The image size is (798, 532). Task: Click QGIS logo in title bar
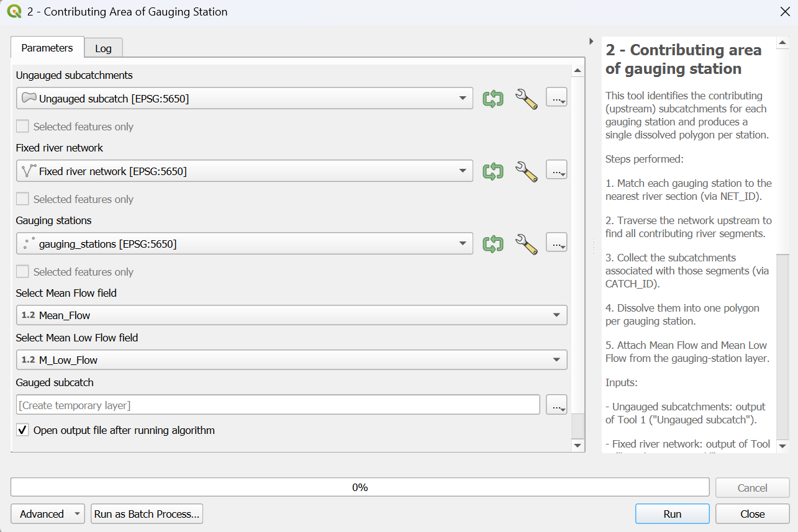14,11
